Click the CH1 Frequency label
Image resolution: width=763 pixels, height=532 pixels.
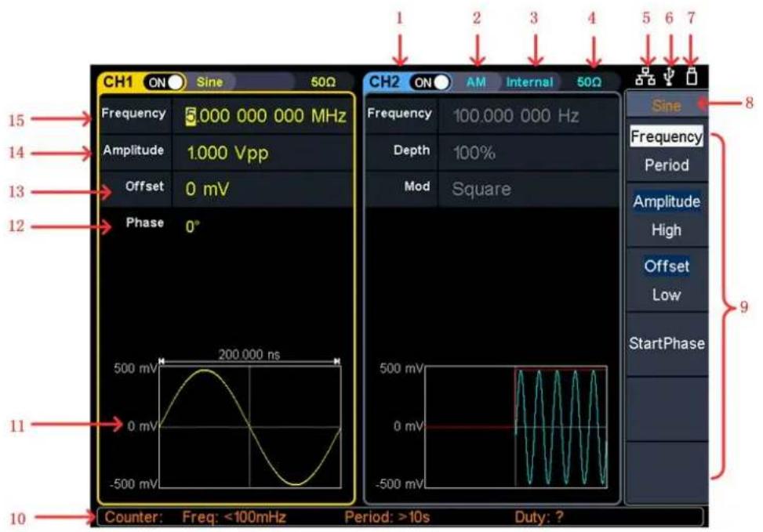(133, 114)
